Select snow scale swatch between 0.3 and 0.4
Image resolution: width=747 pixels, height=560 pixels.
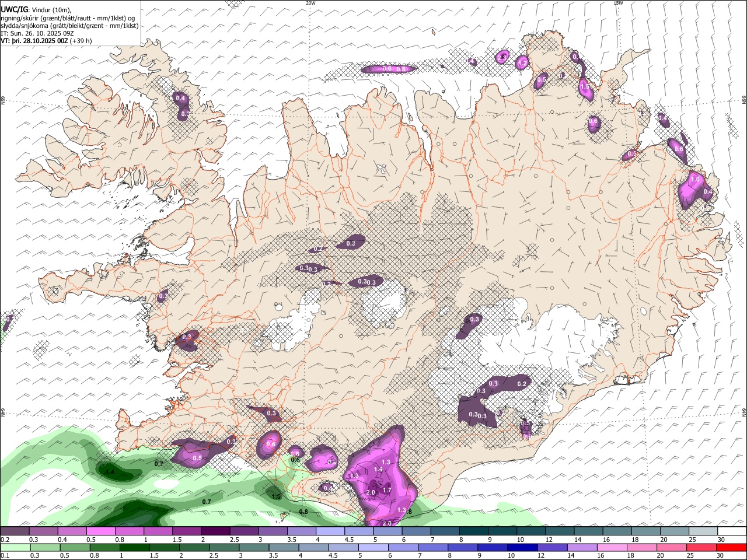click(x=43, y=531)
